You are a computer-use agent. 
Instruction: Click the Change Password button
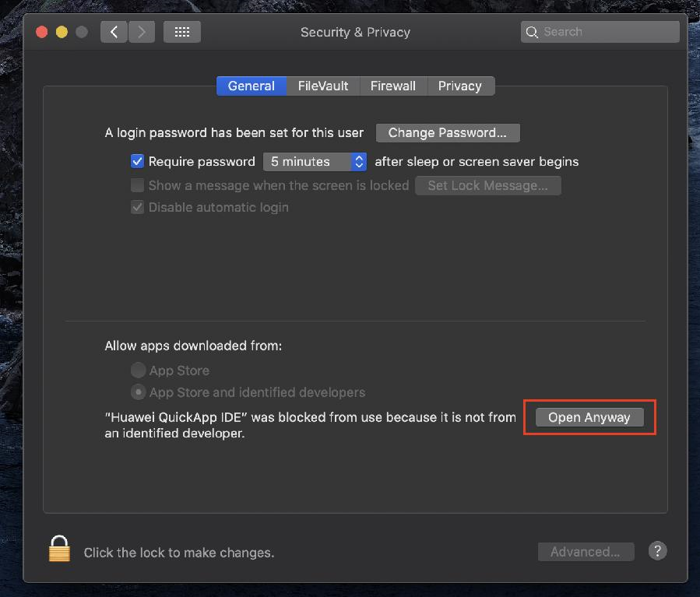[x=448, y=133]
